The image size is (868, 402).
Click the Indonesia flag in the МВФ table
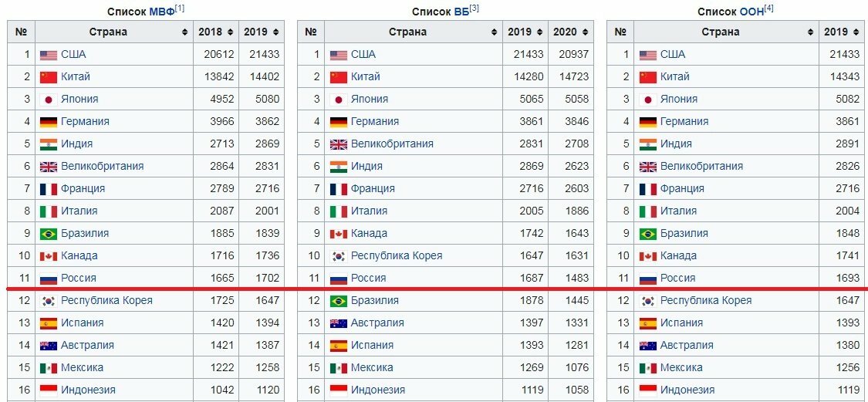[49, 390]
